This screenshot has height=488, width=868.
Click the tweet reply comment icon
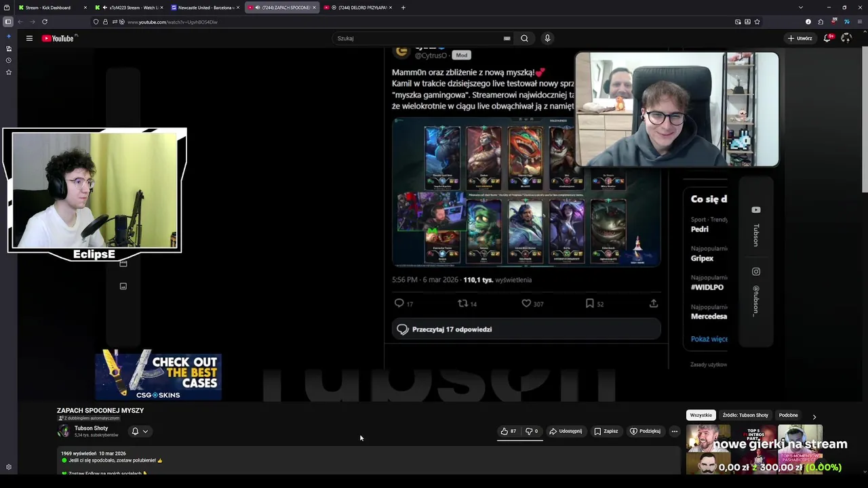click(x=399, y=304)
